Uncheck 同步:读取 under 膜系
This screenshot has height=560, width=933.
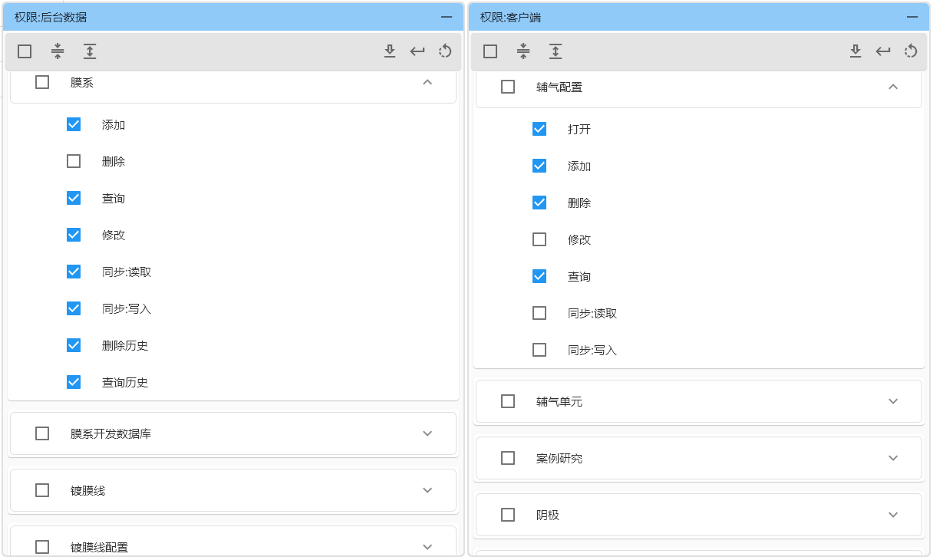click(74, 272)
